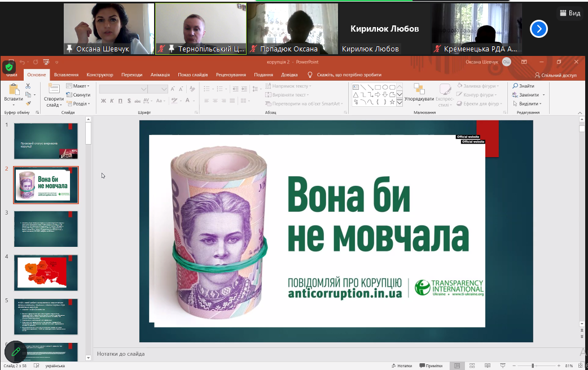Image resolution: width=588 pixels, height=370 pixels.
Task: Open the Виділити select dropdown
Action: point(527,103)
